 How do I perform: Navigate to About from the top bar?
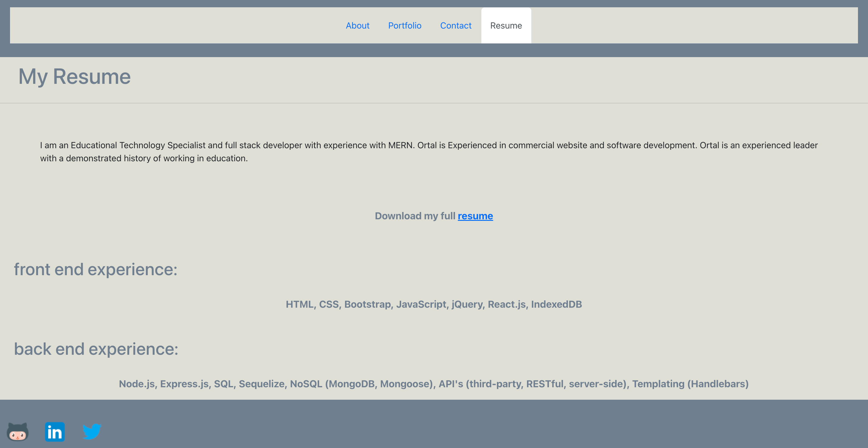[x=357, y=25]
